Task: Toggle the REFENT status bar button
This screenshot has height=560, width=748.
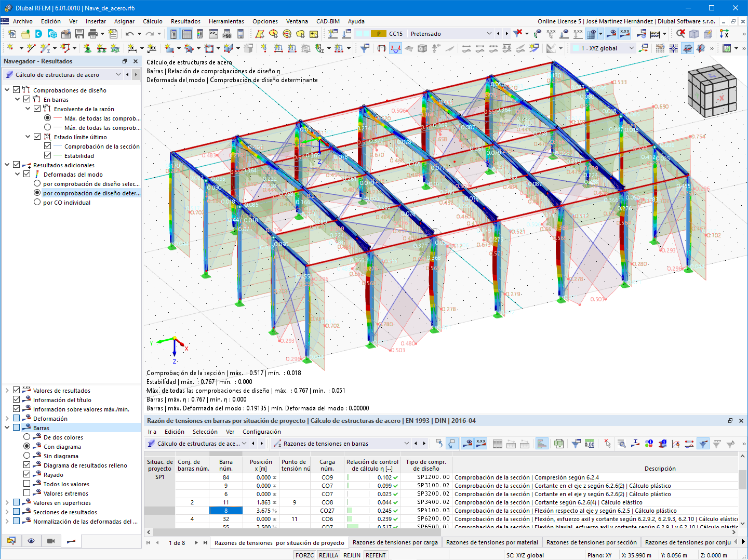Action: coord(376,555)
